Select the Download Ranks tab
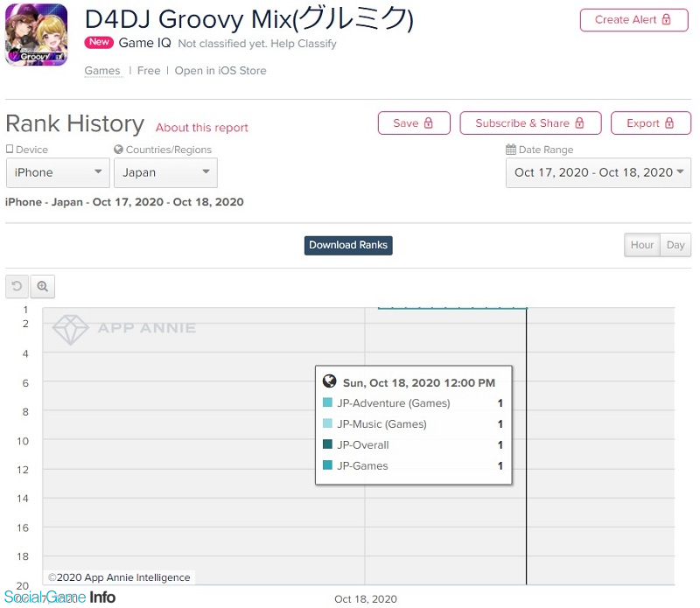700x608 pixels. point(348,246)
